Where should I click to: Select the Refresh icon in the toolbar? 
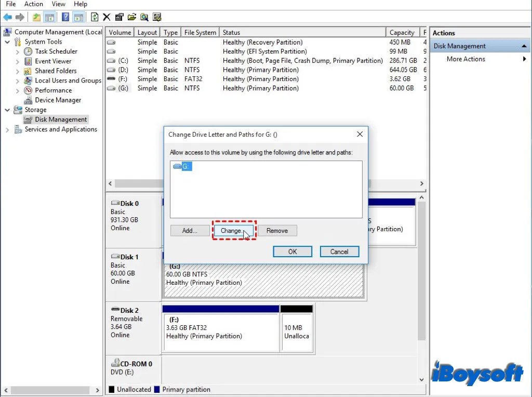coord(95,17)
